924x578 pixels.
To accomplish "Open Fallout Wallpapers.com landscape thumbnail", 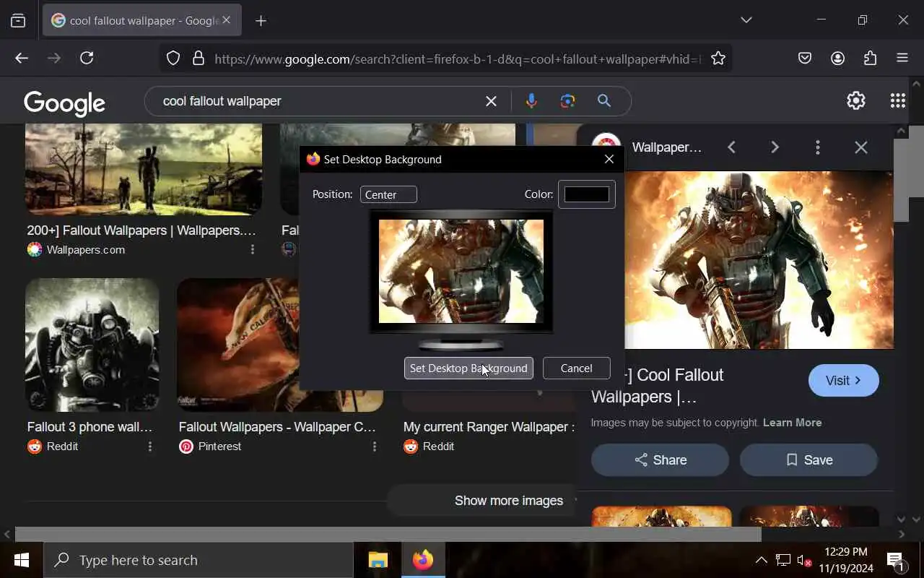I will 144,169.
